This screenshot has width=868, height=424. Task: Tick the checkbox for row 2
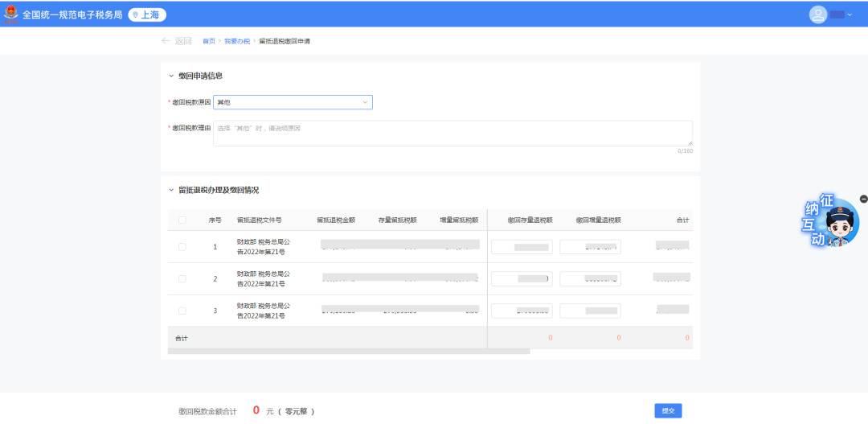click(x=182, y=279)
